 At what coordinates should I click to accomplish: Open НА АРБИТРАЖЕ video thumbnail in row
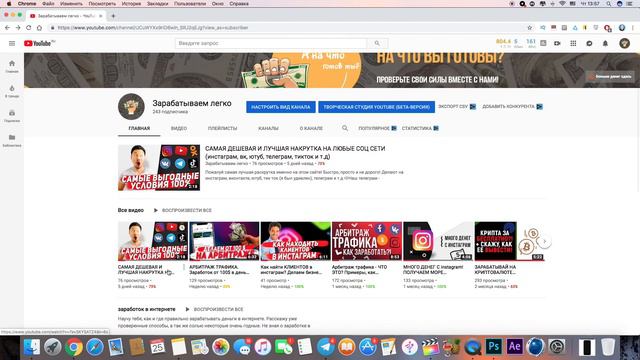[224, 241]
